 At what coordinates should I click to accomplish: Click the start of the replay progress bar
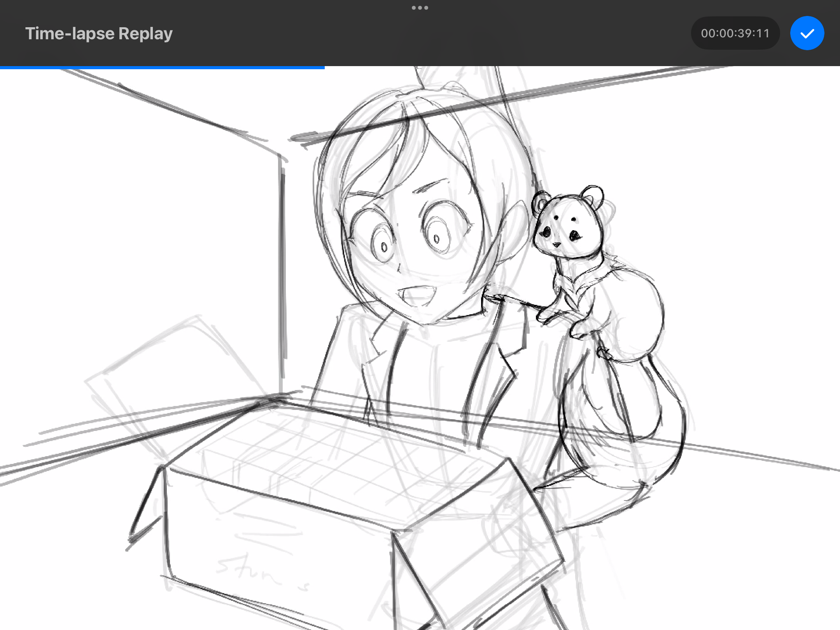point(2,68)
